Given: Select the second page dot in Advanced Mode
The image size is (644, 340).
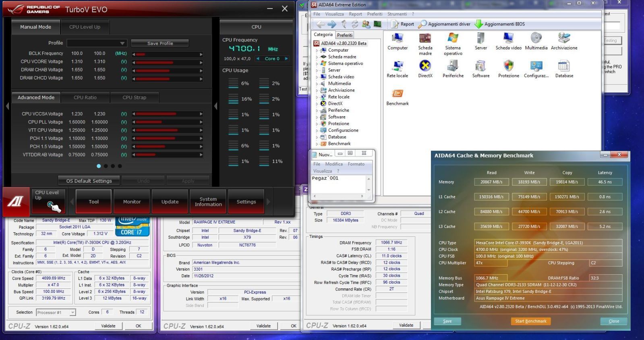Looking at the screenshot, I should 106,166.
